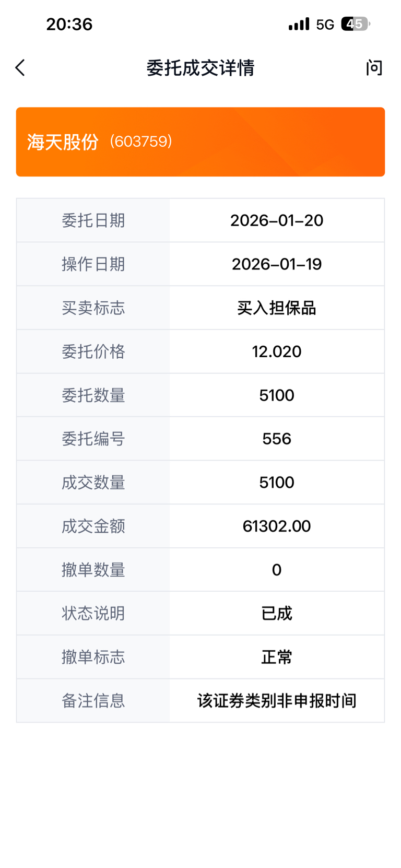
Task: Tap the back arrow icon
Action: click(x=20, y=68)
